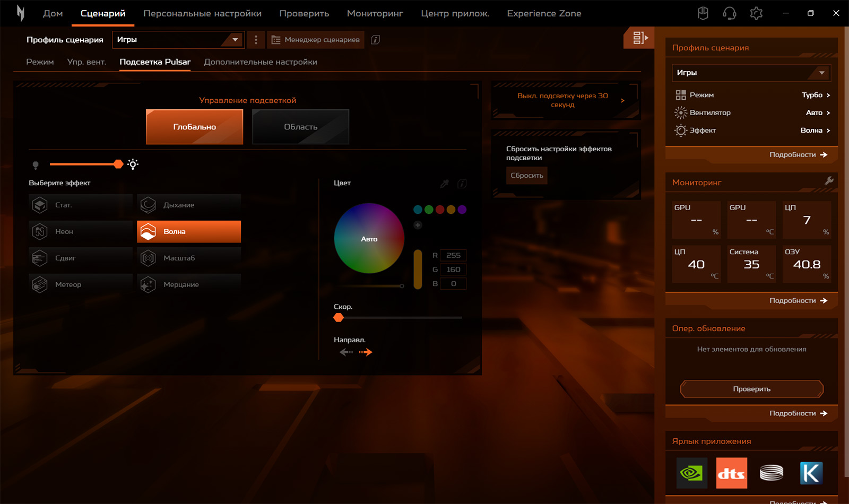
Task: Select the Мерцание lighting effect
Action: (189, 285)
